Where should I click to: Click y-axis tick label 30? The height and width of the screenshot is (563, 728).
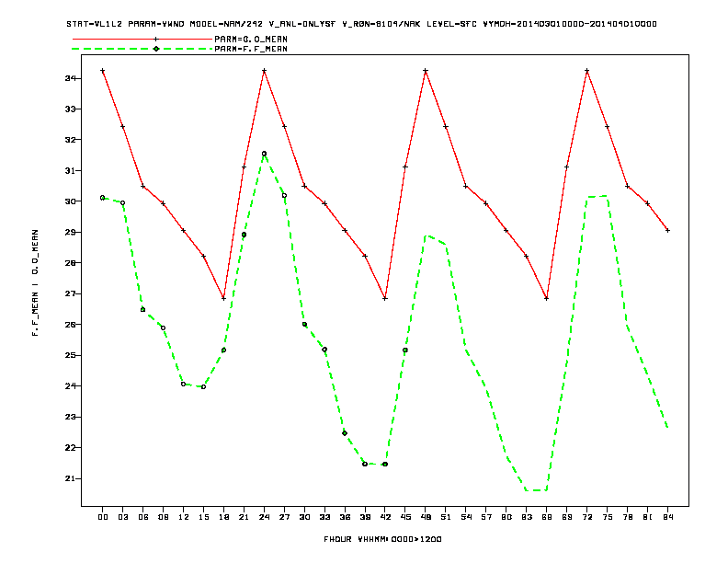point(70,201)
